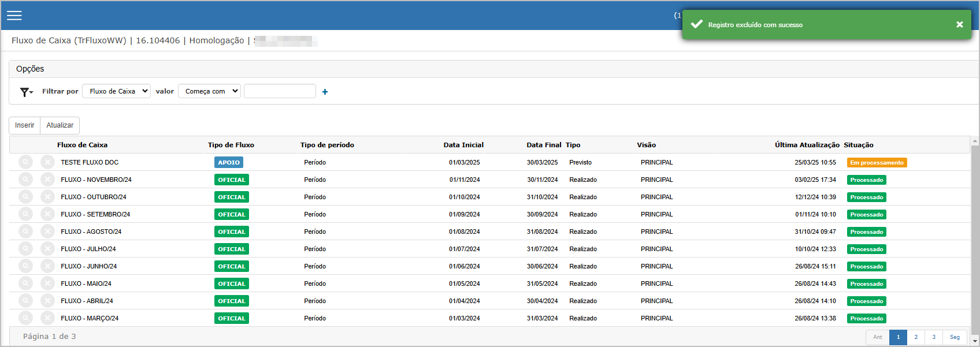Delete the FLUXO - ABRIL/24 record

point(47,301)
